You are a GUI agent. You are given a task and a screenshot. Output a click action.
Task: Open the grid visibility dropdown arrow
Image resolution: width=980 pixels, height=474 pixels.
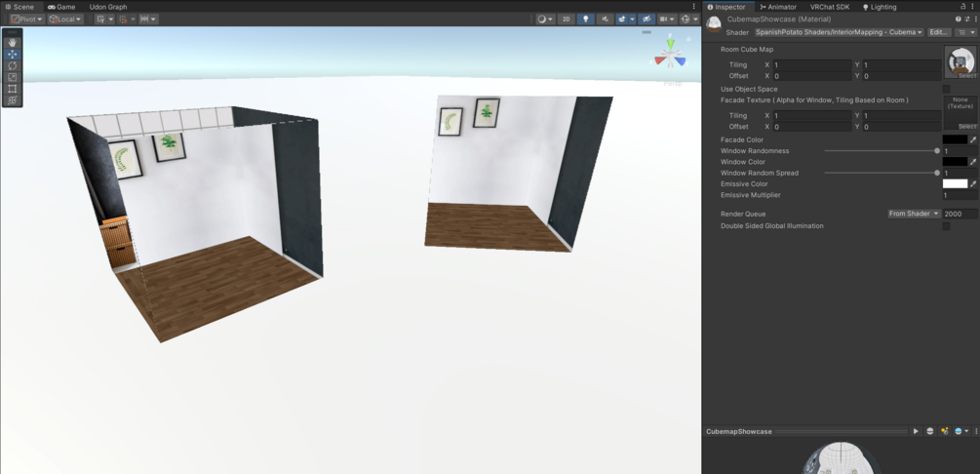point(110,20)
